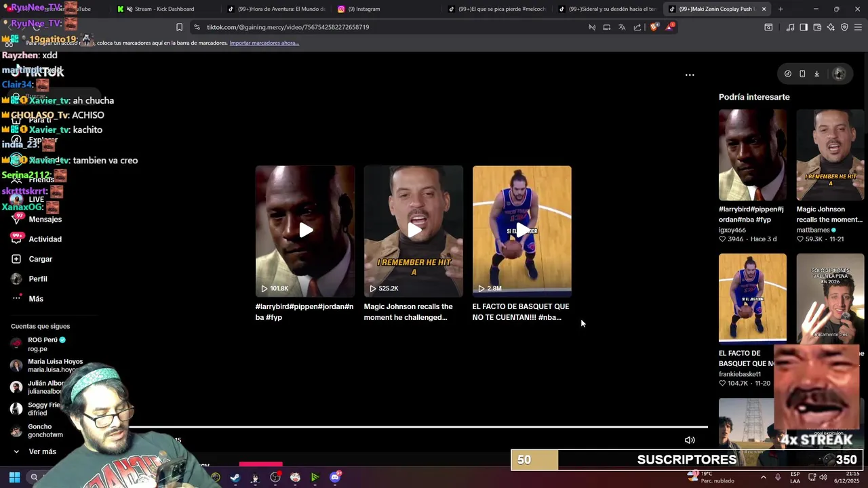Switch to the 'El que se pica pierde' tab
Viewport: 868px width, 488px height.
(497, 9)
